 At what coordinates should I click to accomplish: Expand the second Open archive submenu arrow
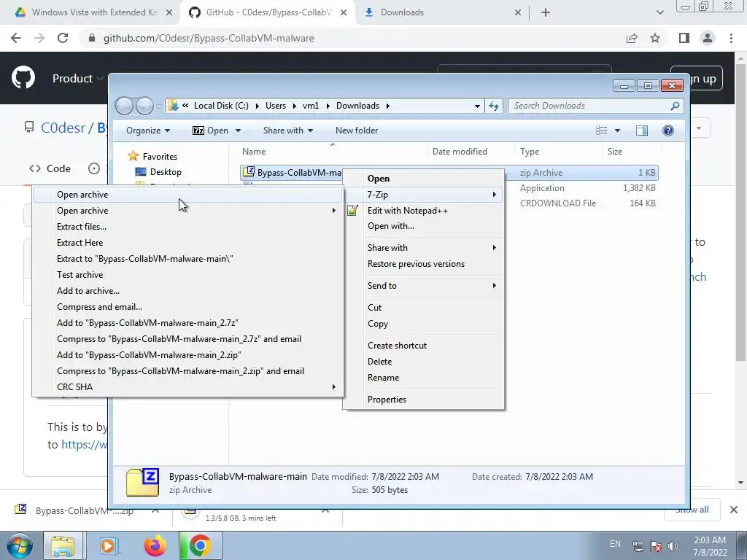(x=333, y=211)
